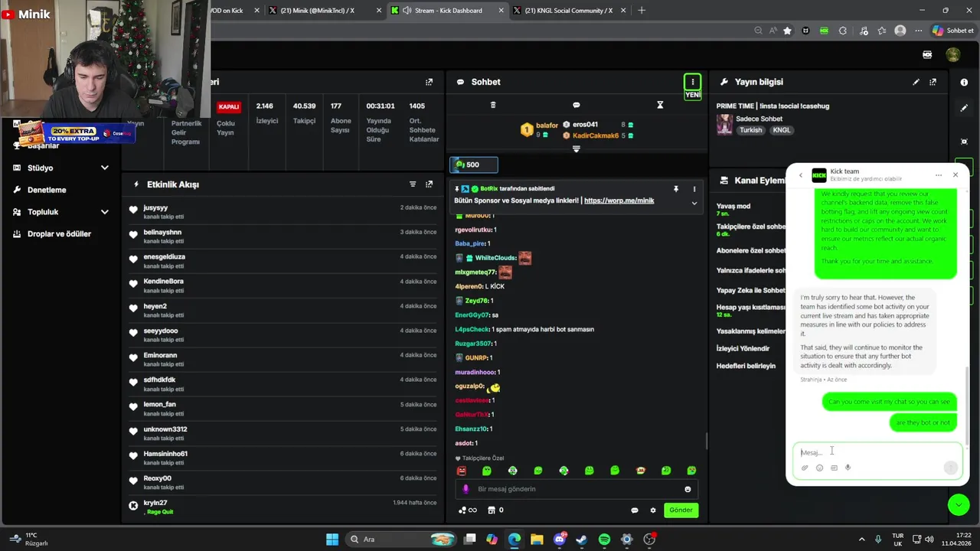Click the YENİ badge under chat menu
This screenshot has height=551, width=980.
[692, 95]
